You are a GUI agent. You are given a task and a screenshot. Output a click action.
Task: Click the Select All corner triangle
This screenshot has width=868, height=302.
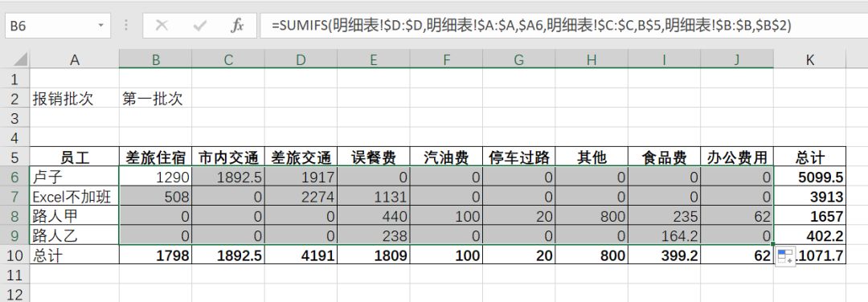(x=20, y=59)
